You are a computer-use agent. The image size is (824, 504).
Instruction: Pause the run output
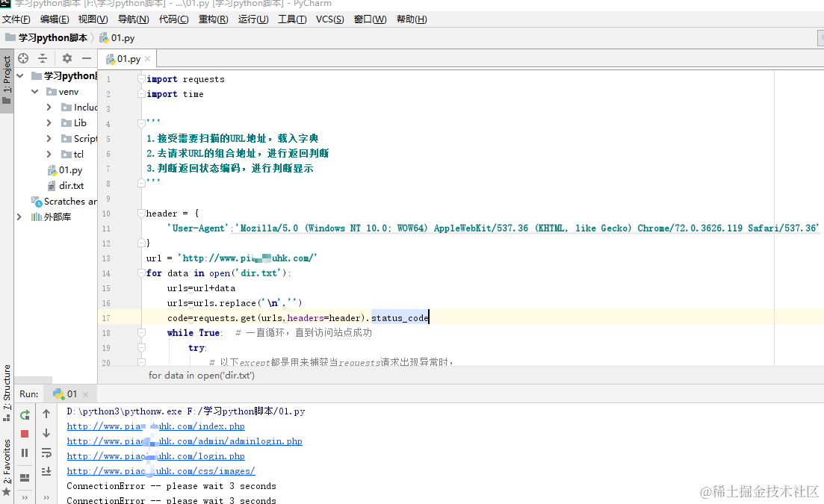[x=25, y=452]
